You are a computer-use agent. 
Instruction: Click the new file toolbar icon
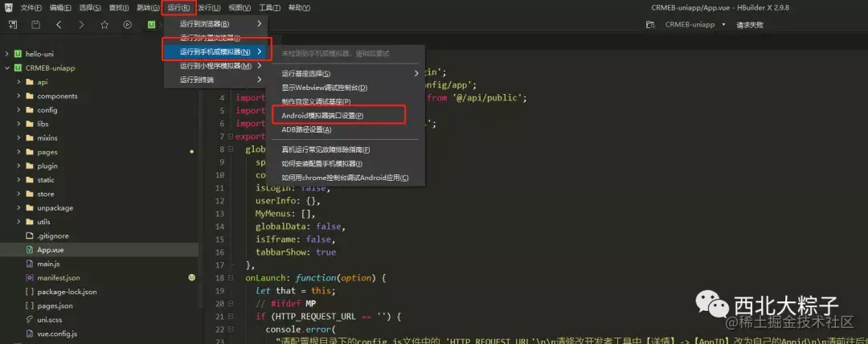pos(13,25)
